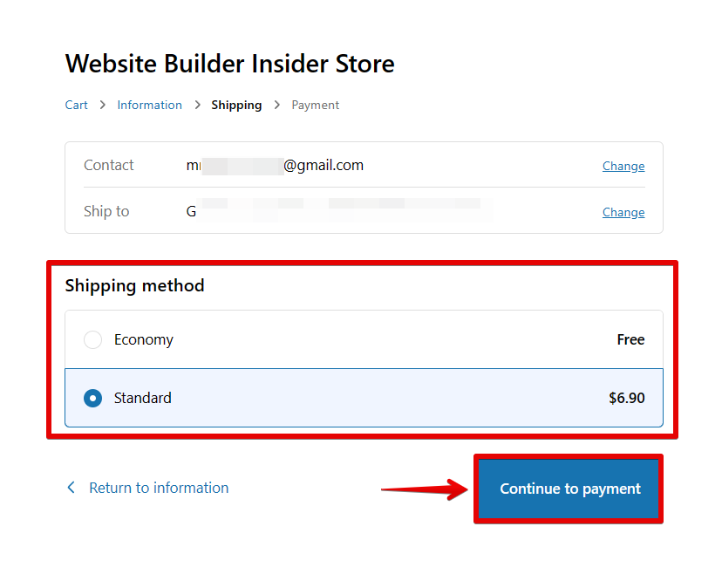
Task: Click the chevron between Shipping and Payment
Action: click(x=277, y=105)
